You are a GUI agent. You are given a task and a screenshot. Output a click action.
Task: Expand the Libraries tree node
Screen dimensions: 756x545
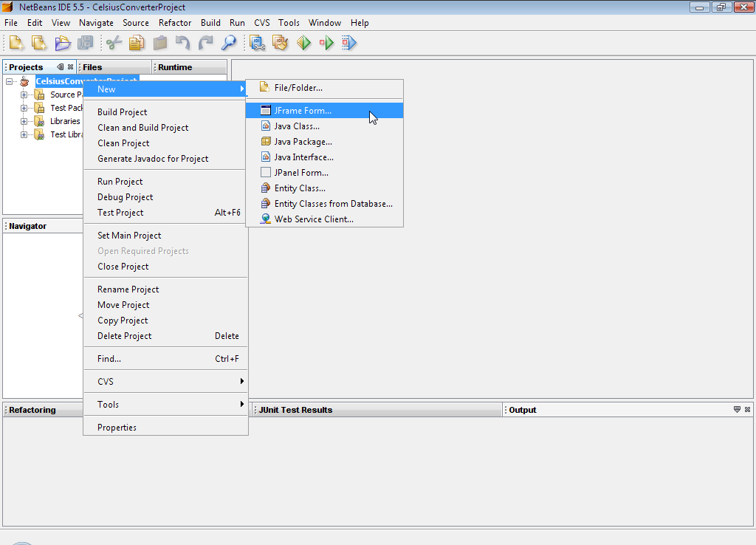(23, 120)
